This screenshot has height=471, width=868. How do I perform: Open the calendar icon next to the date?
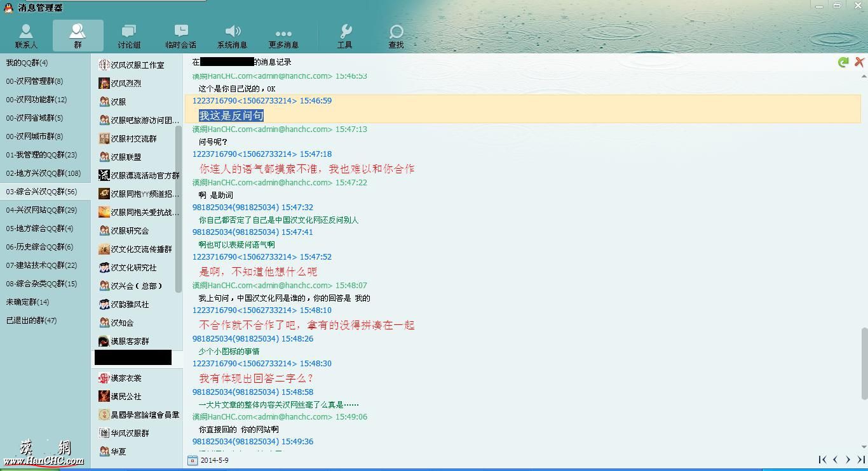click(192, 459)
